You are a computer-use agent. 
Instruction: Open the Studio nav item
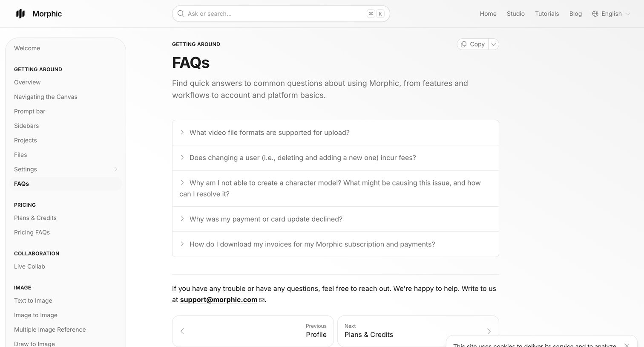(516, 14)
